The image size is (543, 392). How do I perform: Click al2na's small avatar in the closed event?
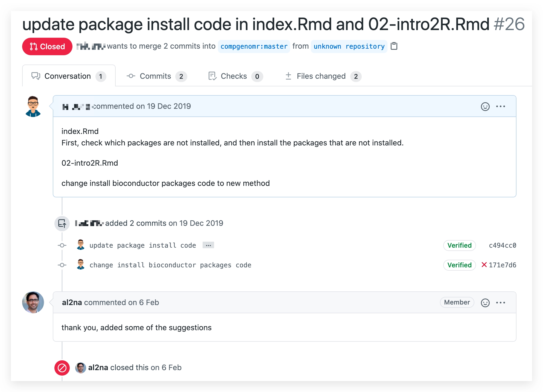point(80,368)
